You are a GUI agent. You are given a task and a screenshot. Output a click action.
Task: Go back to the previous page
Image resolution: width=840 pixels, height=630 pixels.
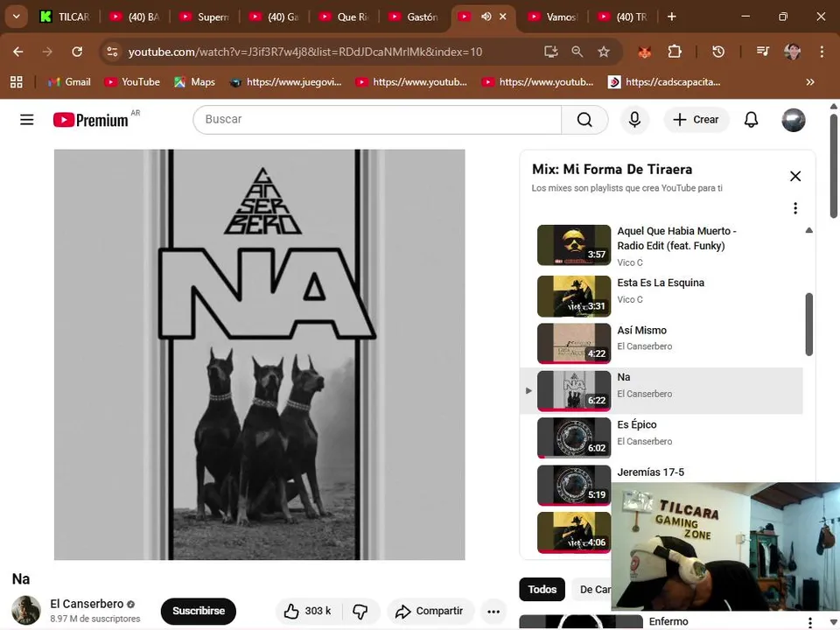[18, 52]
